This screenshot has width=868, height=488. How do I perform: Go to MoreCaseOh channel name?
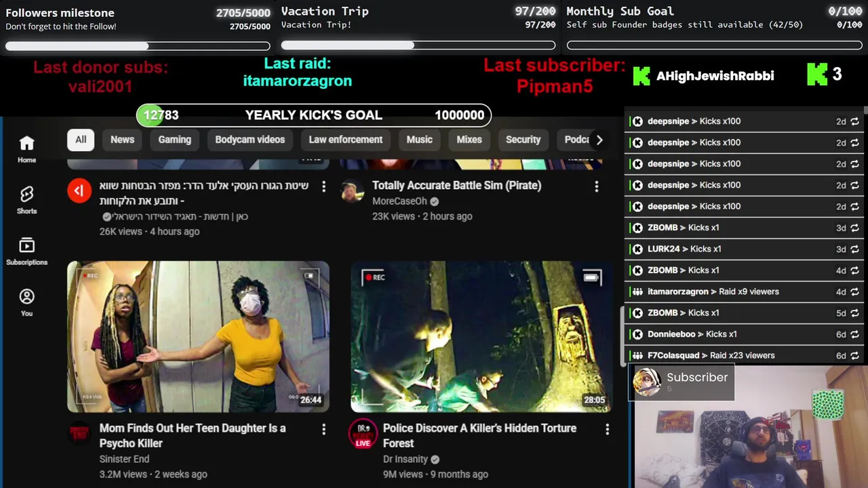400,201
